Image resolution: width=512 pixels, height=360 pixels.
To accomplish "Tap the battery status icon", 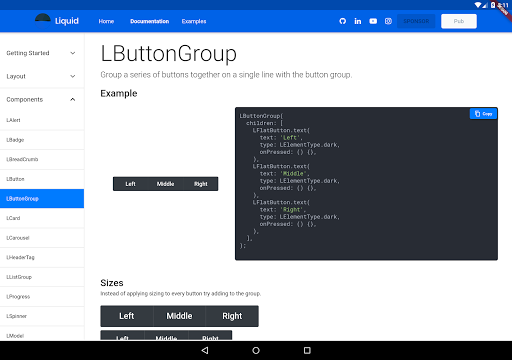I will tap(493, 5).
